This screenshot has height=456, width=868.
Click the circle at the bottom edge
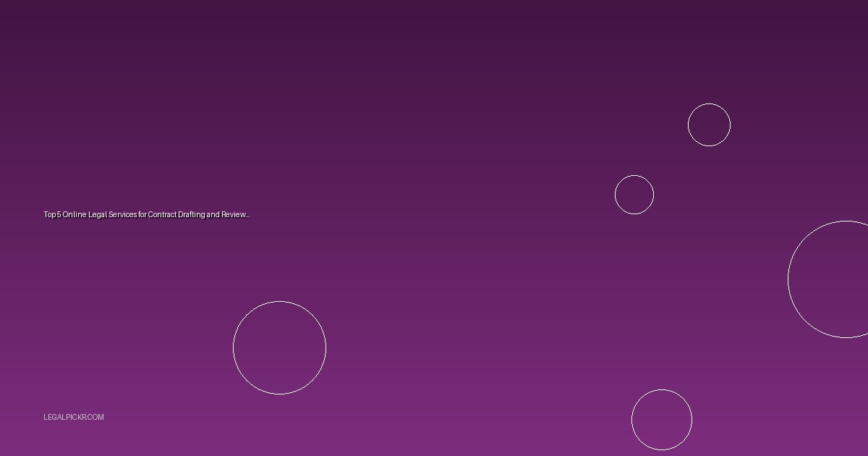[662, 420]
